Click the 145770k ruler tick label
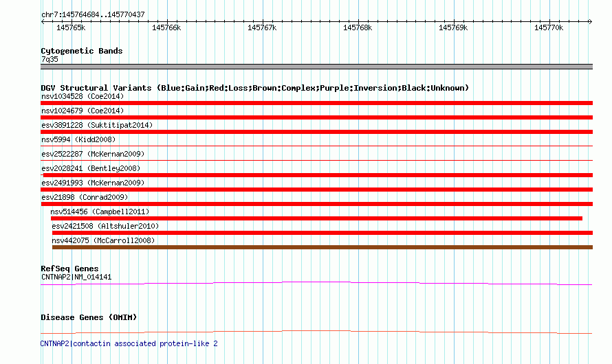The height and width of the screenshot is (364, 612). pyautogui.click(x=549, y=27)
